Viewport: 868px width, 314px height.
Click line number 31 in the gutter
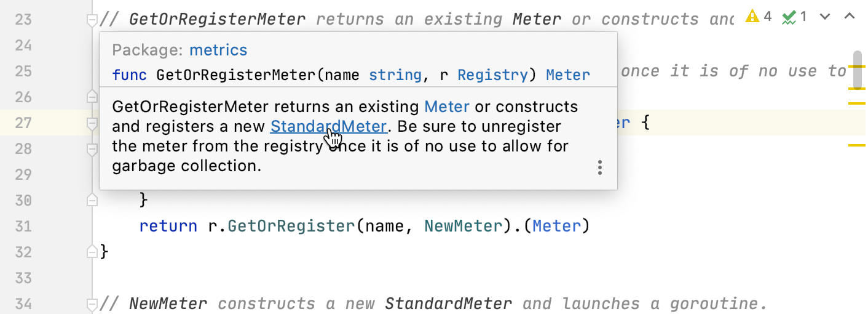23,226
